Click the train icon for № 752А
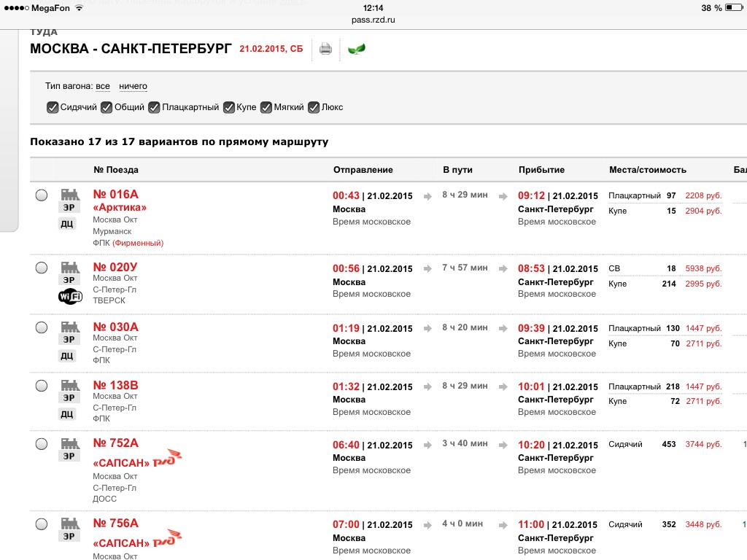747x560 pixels. 69,443
